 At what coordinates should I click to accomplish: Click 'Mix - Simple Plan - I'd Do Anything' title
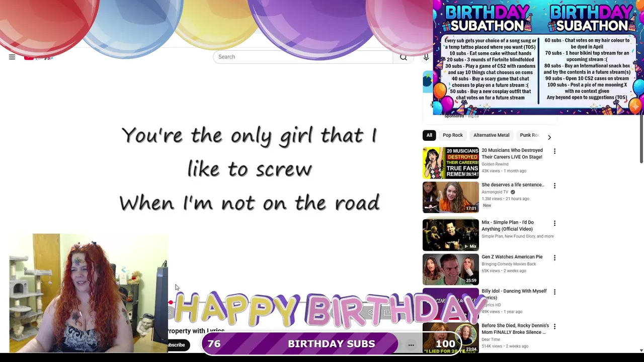(508, 226)
